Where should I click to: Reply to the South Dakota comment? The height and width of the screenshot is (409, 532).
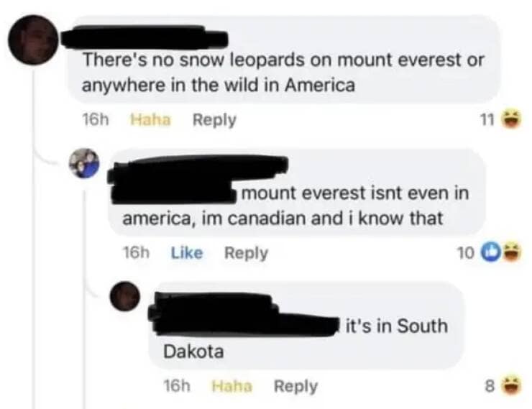pos(296,387)
